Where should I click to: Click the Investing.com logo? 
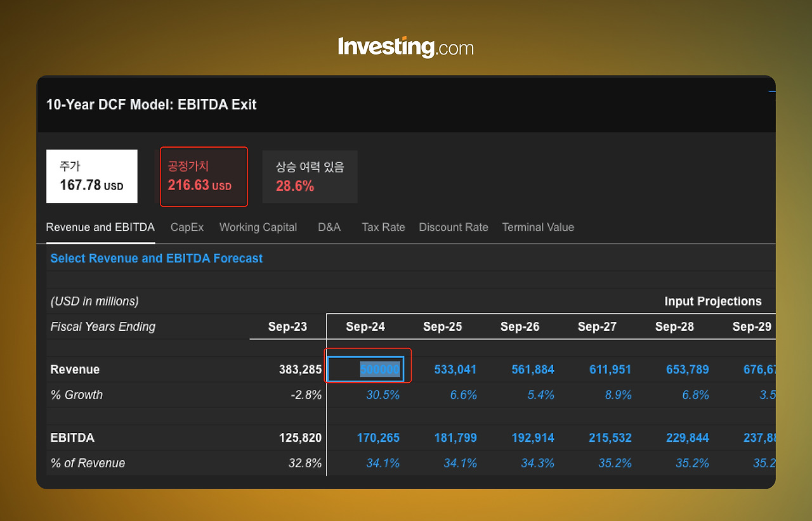coord(406,46)
